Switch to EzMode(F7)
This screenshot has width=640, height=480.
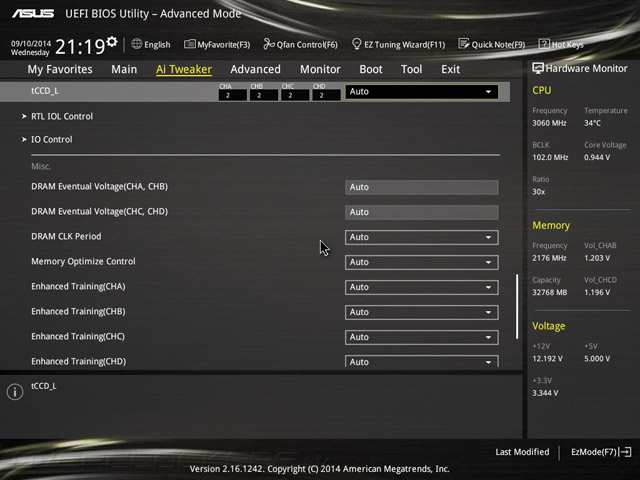tap(601, 452)
